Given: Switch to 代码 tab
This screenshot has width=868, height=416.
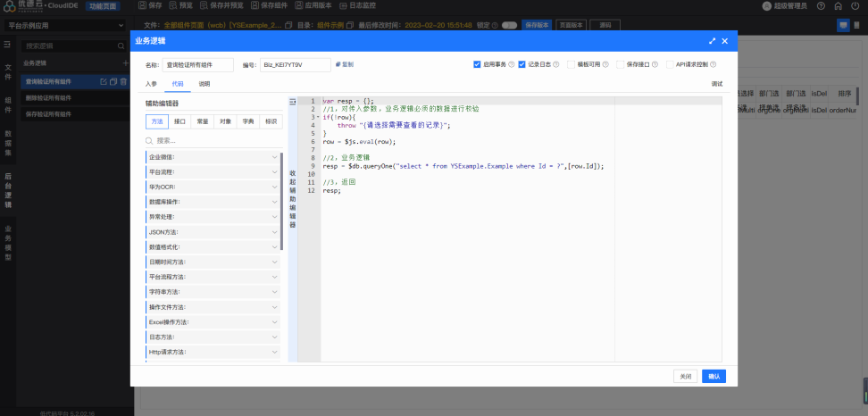Looking at the screenshot, I should click(178, 84).
